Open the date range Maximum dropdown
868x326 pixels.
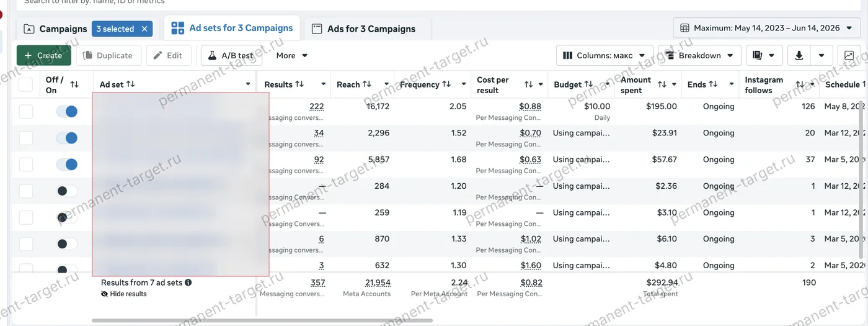[x=766, y=28]
